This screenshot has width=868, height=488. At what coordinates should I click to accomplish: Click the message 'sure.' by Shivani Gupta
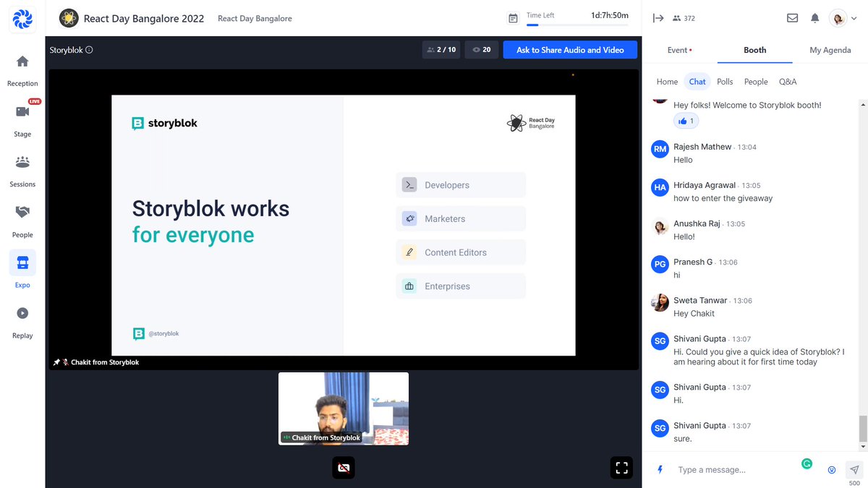[683, 439]
